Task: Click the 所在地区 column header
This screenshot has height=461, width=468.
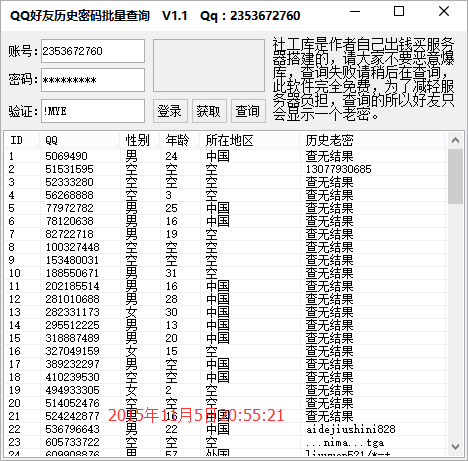Action: tap(250, 140)
